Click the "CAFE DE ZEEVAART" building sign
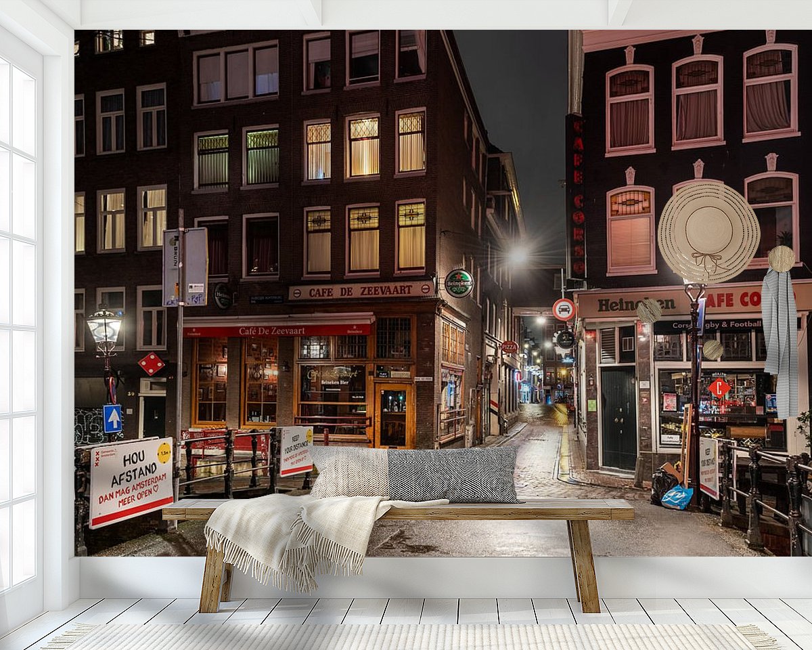This screenshot has width=812, height=650. [x=361, y=290]
